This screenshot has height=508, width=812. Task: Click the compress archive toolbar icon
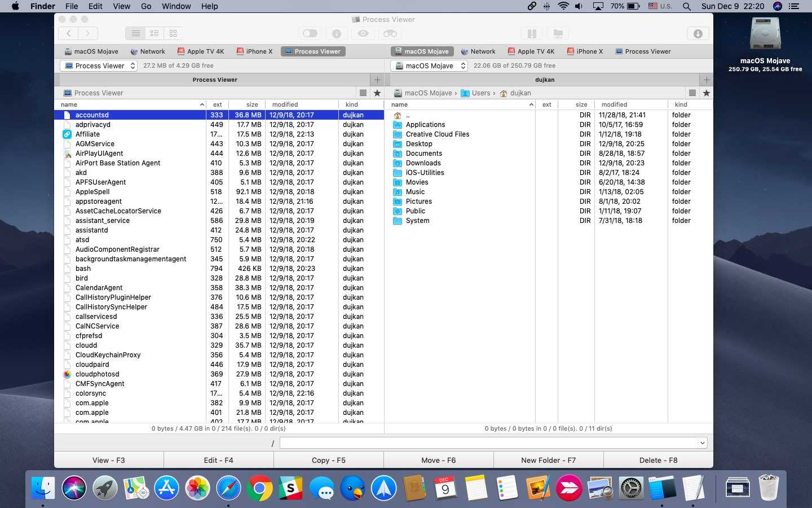pos(531,33)
